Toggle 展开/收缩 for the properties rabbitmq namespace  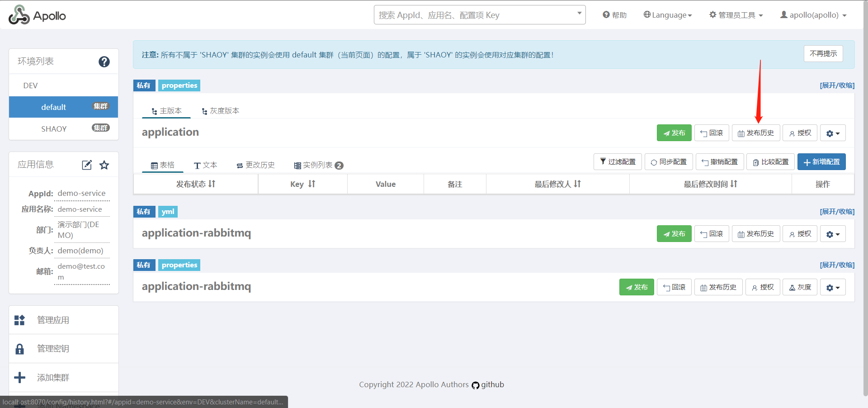click(837, 265)
